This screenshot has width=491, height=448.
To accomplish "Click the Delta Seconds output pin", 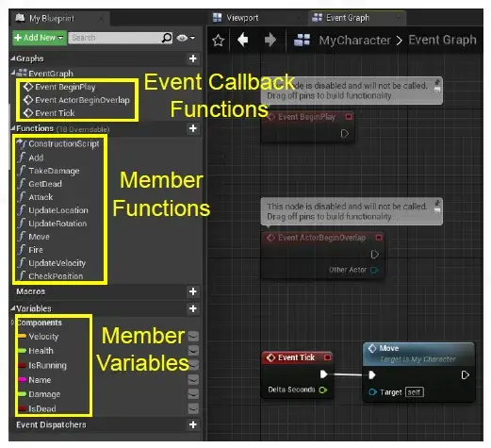I will pyautogui.click(x=323, y=390).
